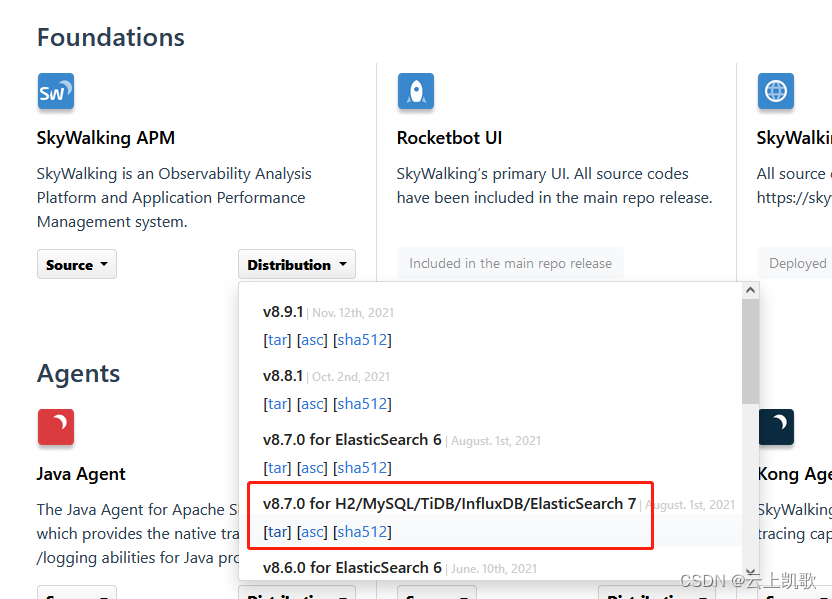Click the Rocketbot UI title

[x=449, y=138]
